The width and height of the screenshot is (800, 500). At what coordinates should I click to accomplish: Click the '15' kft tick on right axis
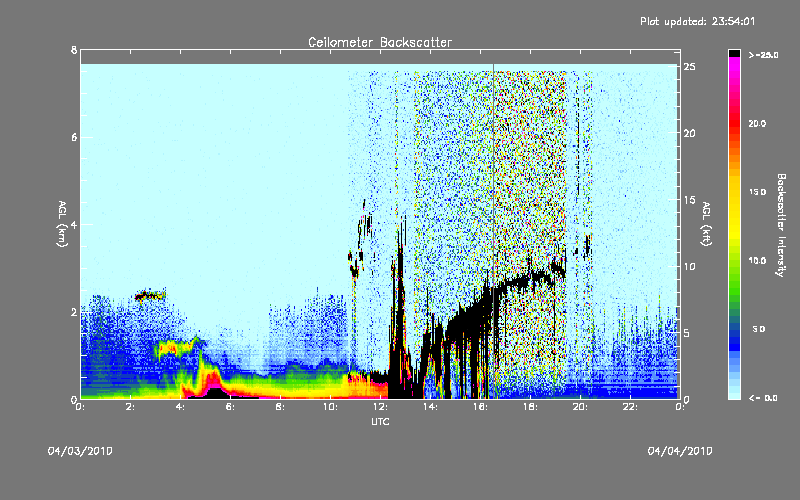tap(689, 200)
